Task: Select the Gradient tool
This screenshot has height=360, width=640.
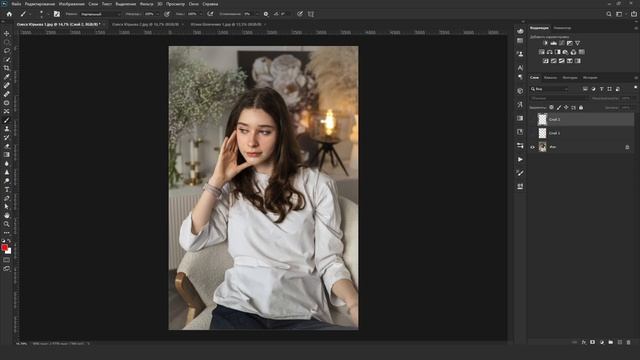Action: coord(7,155)
